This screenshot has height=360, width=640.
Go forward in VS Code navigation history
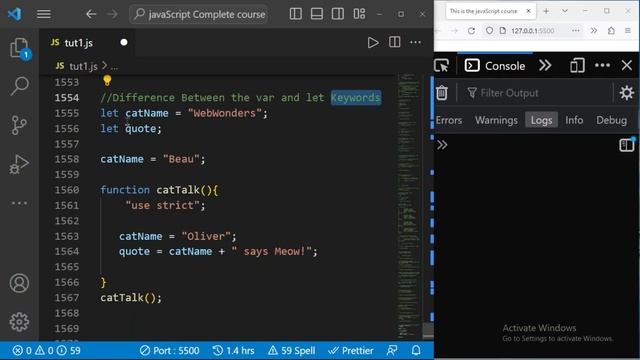[112, 14]
